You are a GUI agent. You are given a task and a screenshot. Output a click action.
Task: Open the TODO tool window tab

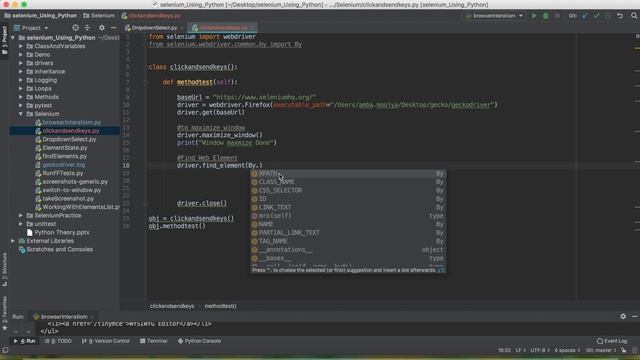58,341
